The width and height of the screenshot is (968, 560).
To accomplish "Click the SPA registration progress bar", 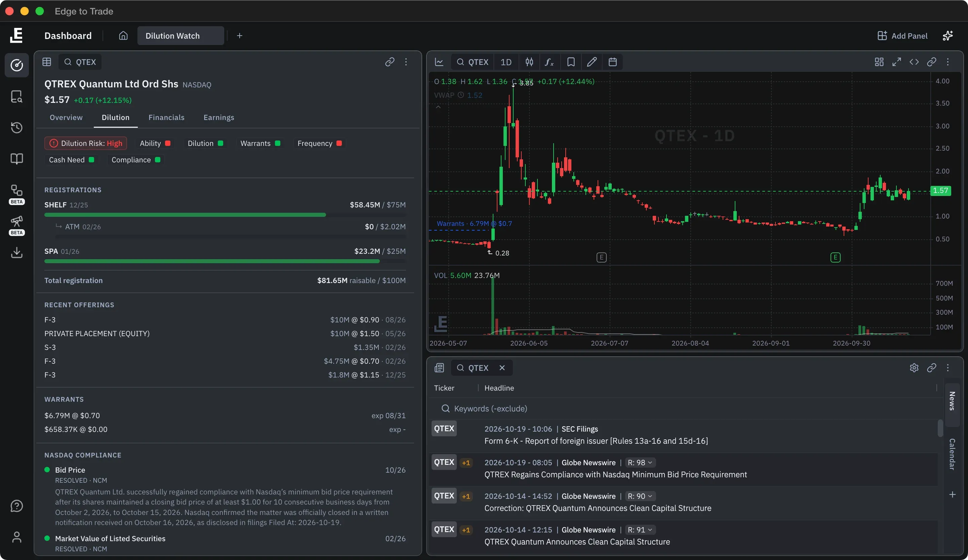I will (x=225, y=261).
